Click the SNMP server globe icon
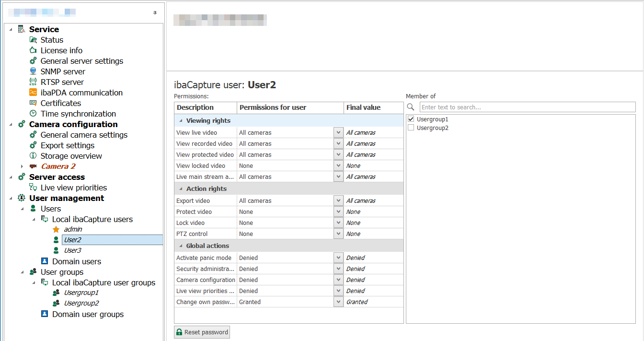644x341 pixels. [33, 71]
